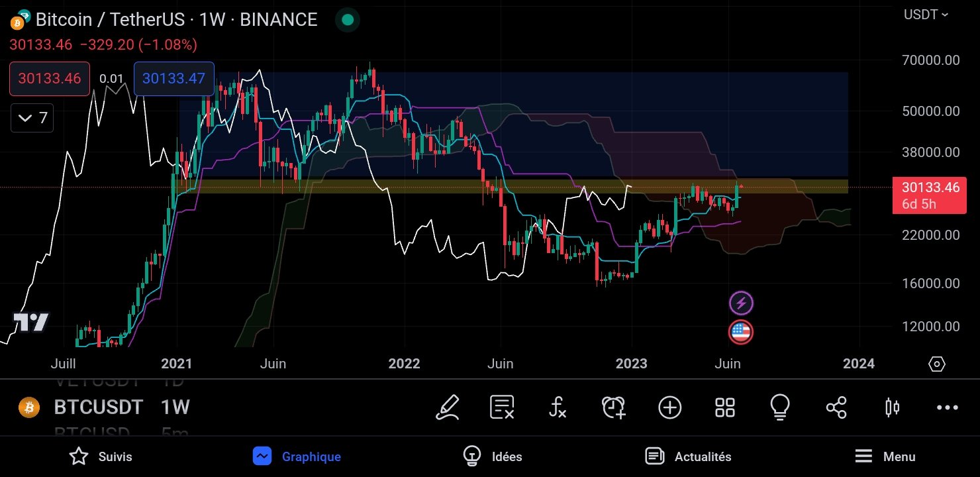
Task: Select the drawing pencil tool
Action: click(448, 407)
